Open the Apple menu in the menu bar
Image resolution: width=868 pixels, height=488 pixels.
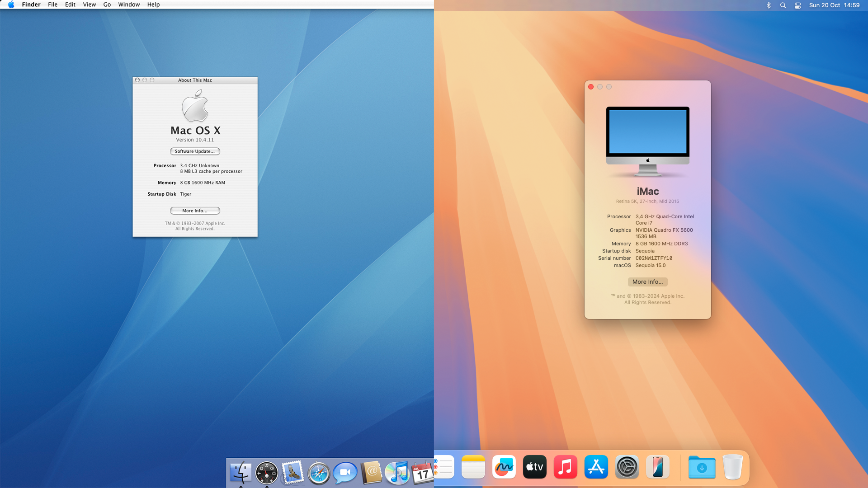[x=11, y=5]
